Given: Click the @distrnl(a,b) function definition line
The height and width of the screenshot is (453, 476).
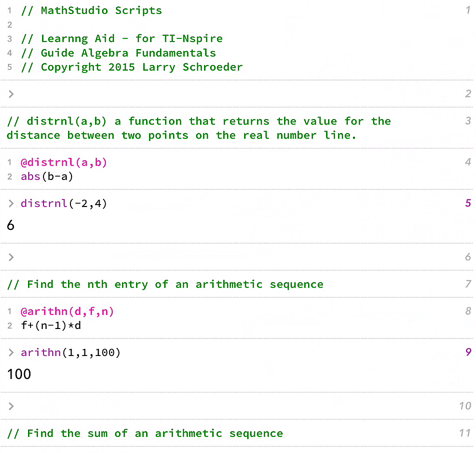Looking at the screenshot, I should point(64,162).
